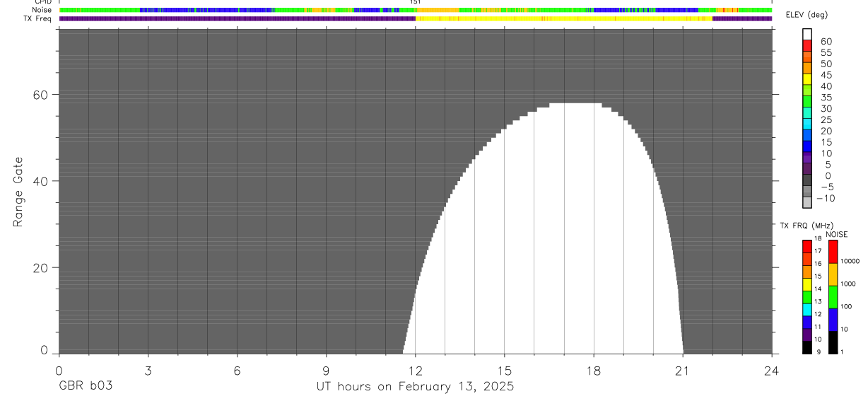Select light gray ELEV swatch below -10
Viewport: 868px width, 401px height.
click(807, 202)
